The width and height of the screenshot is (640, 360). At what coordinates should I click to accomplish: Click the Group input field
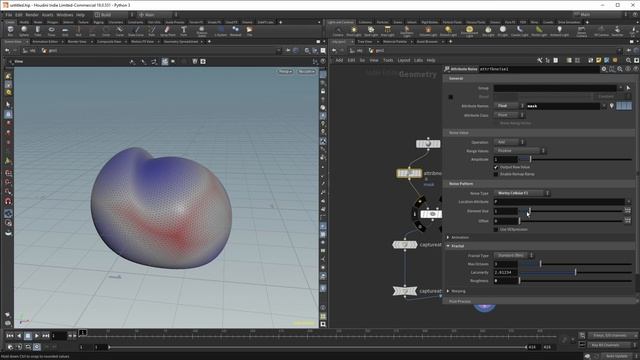point(555,88)
